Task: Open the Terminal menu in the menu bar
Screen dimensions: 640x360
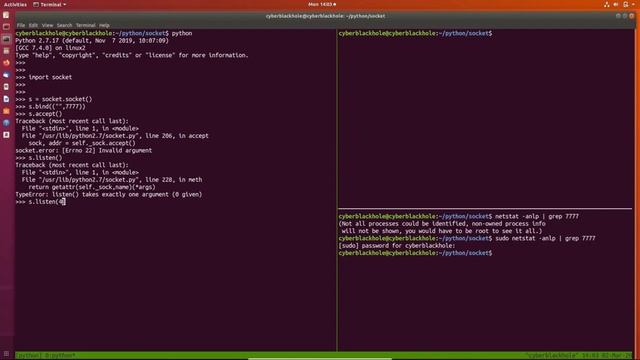Action: (x=86, y=25)
